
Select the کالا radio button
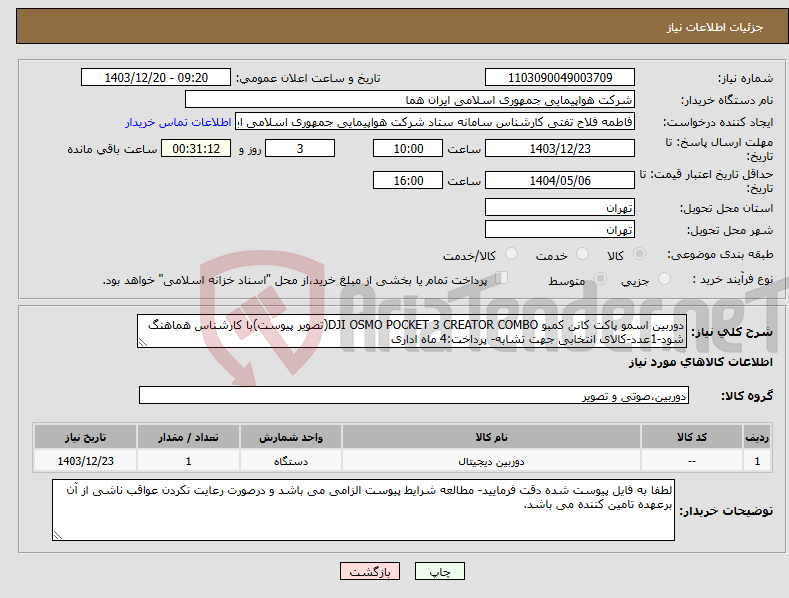coord(639,254)
